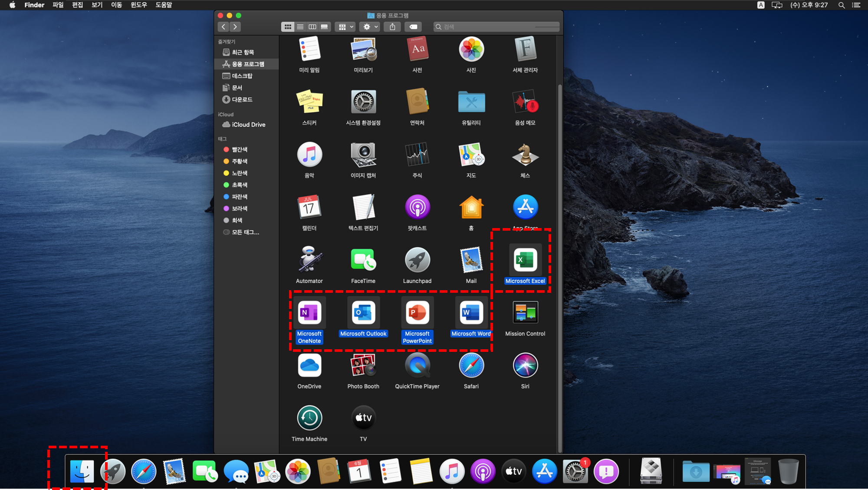Open 다운로드 in the sidebar
Viewport: 868px width, 490px height.
pos(247,99)
